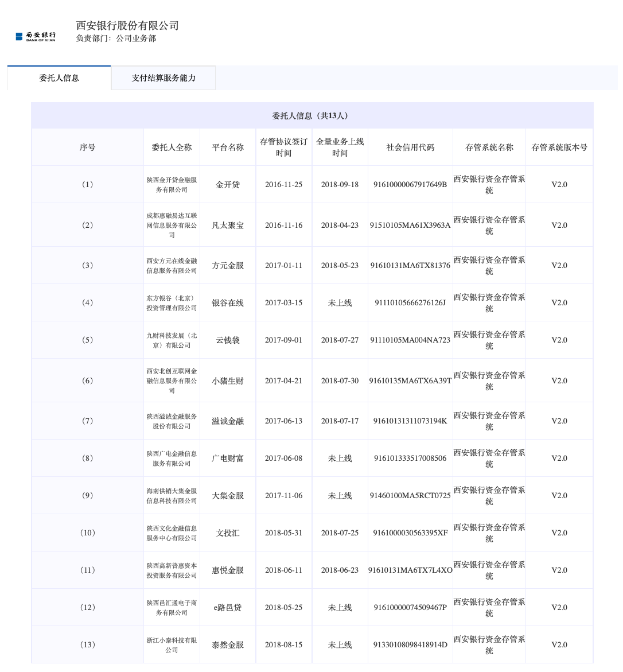
Task: Click date 2017-11-06
Action: pos(283,496)
